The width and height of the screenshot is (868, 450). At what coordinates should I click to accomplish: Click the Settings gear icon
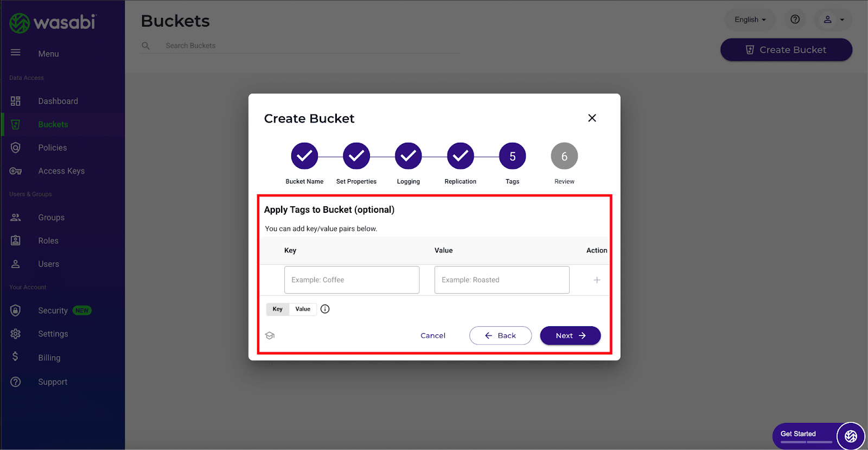16,334
